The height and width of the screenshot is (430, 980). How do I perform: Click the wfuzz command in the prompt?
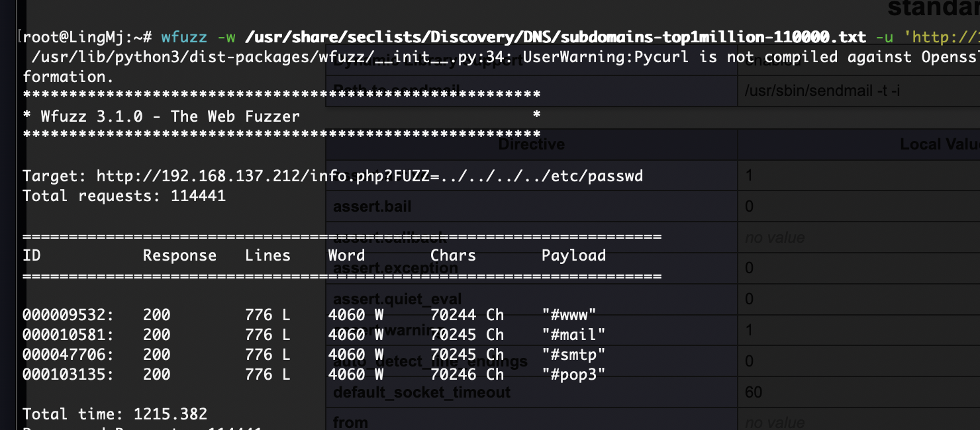point(184,37)
